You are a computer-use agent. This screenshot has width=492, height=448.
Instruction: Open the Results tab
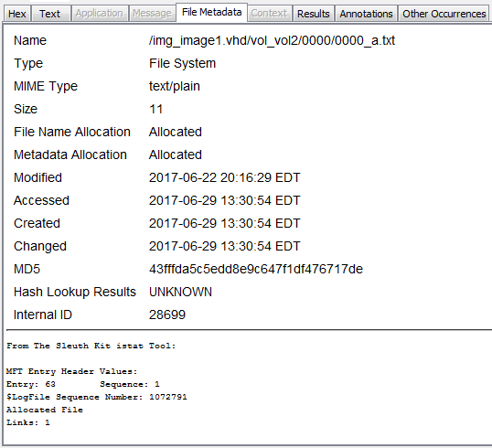click(314, 14)
